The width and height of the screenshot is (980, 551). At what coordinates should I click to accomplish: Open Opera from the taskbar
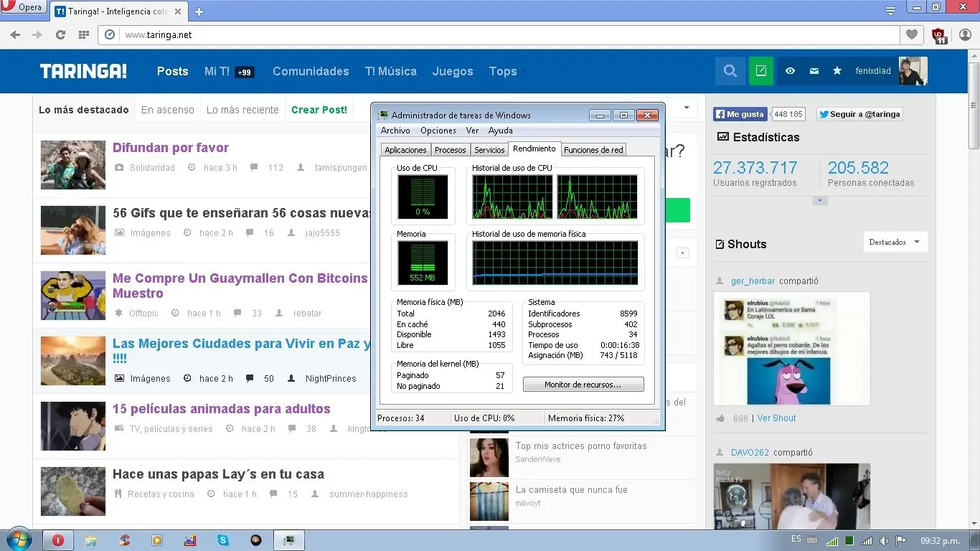(x=57, y=540)
